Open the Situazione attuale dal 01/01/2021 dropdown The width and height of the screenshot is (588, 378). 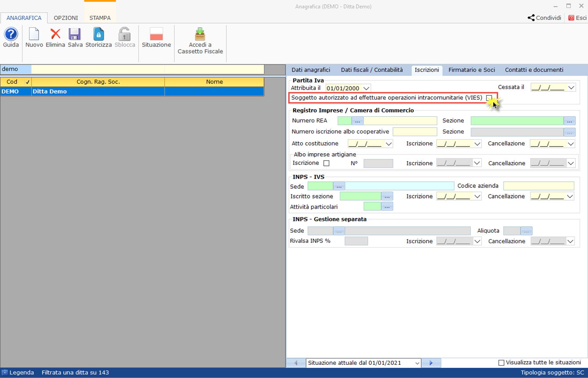(x=417, y=363)
